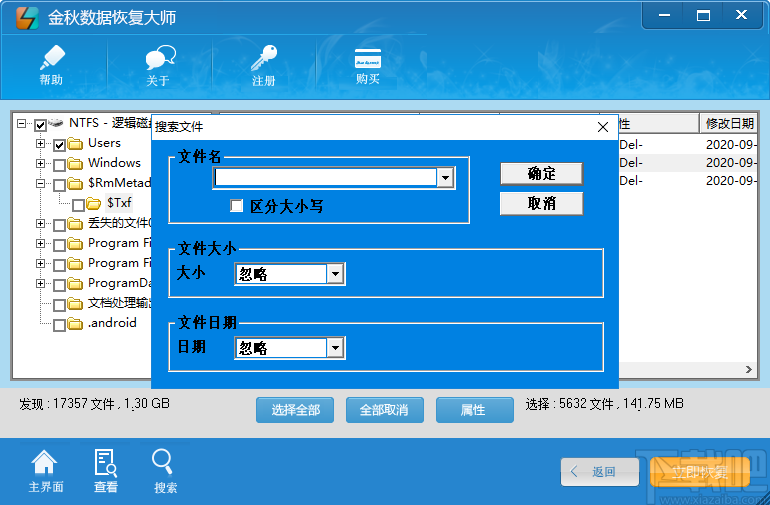
Task: Collapse the $RmMetadata tree node
Action: click(40, 183)
